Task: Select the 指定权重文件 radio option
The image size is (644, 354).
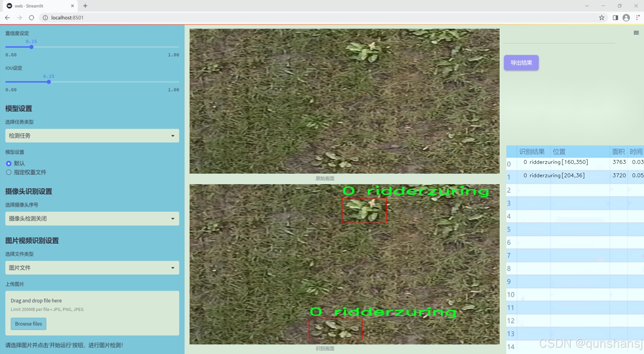Action: coord(9,172)
